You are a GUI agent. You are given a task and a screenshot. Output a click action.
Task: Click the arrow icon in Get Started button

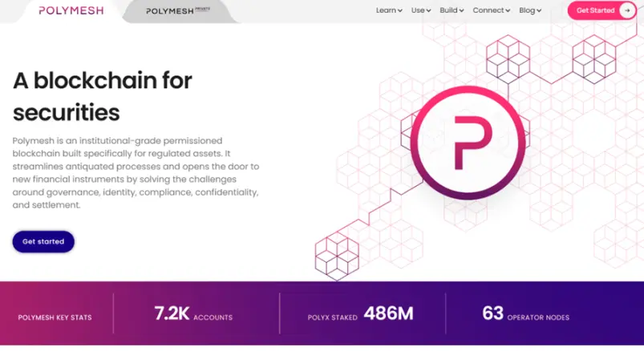pos(627,10)
